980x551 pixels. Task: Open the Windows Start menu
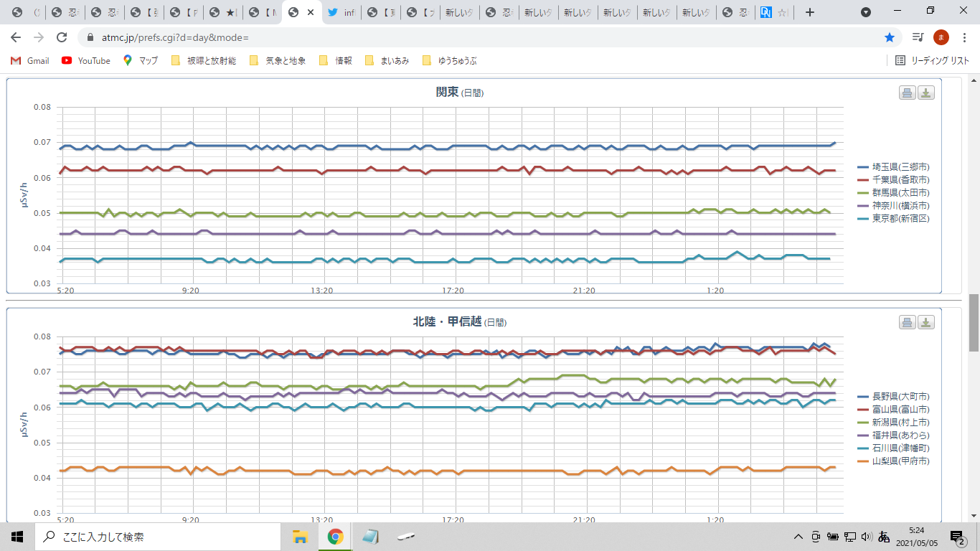click(17, 537)
